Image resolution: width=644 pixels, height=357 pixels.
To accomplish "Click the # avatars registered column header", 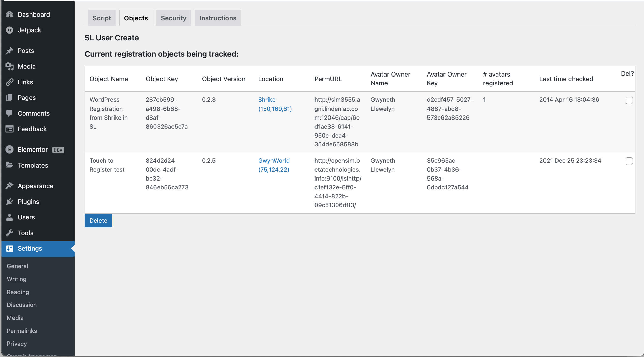I will [498, 79].
